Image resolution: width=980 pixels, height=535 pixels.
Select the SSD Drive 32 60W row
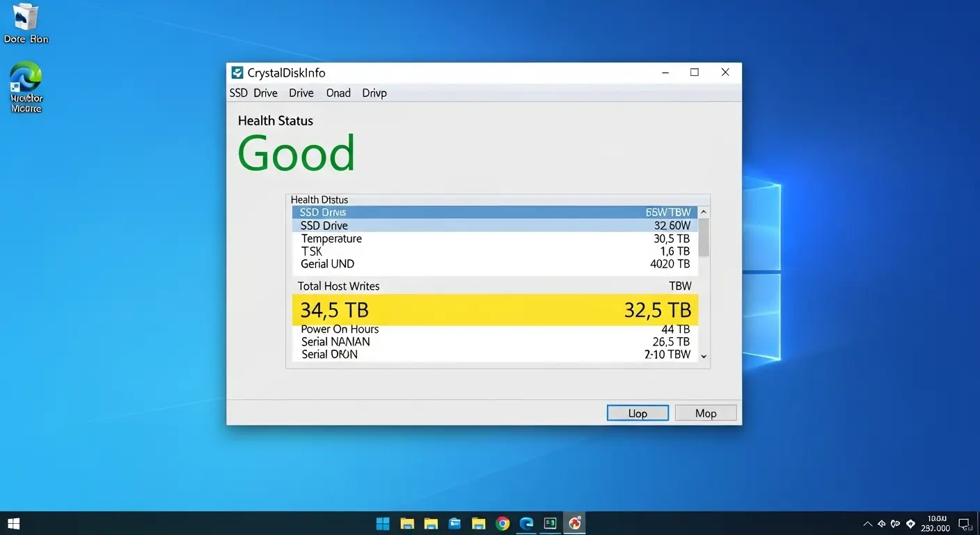coord(495,226)
